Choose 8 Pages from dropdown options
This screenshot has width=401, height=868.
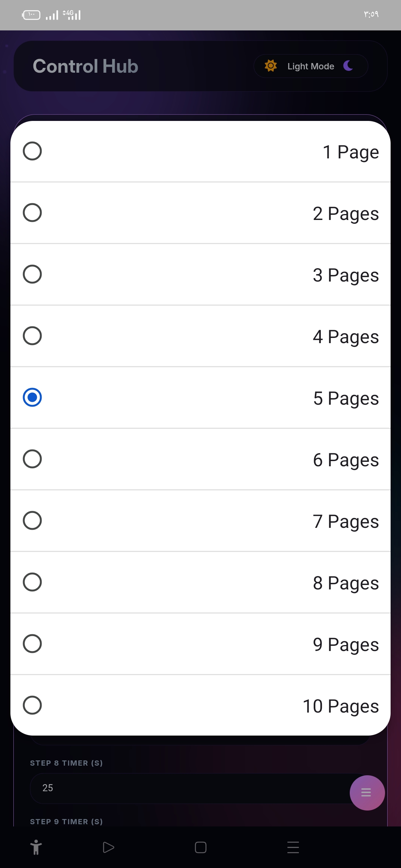200,583
